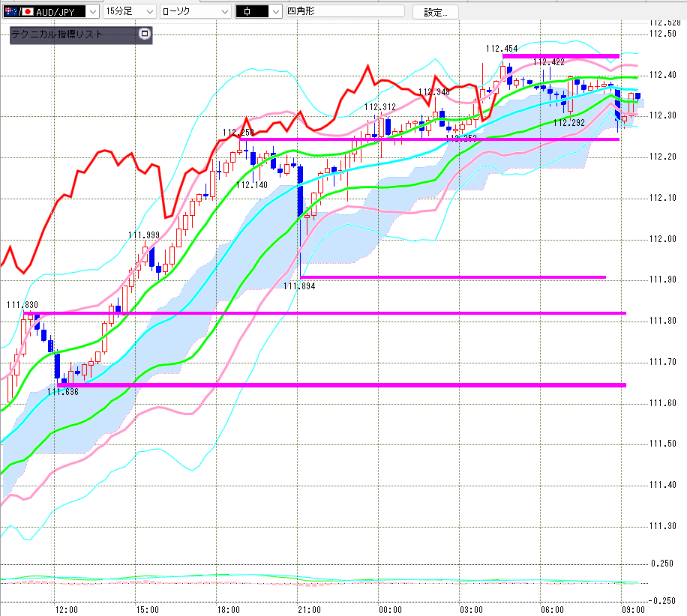Click the 112.50 price axis label
This screenshot has height=616, width=687.
pos(663,34)
